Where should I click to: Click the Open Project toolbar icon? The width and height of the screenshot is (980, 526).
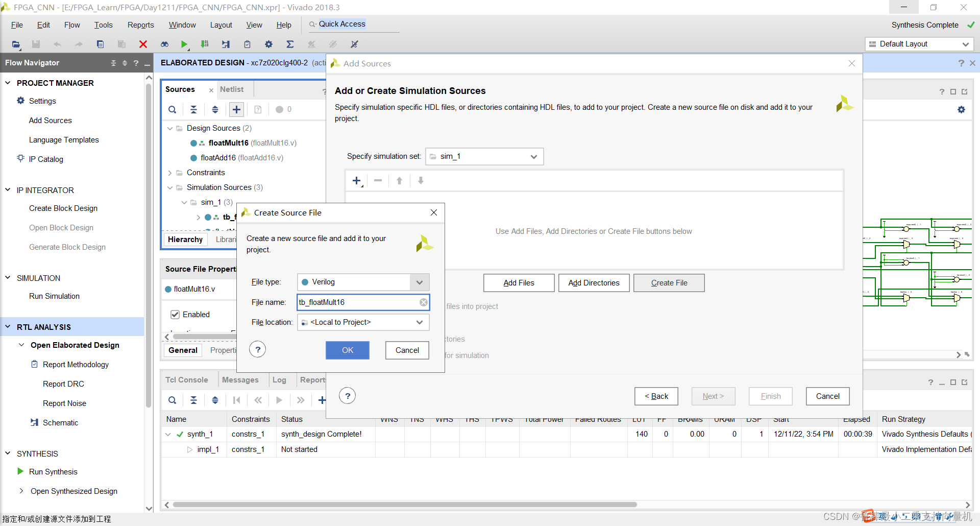point(16,44)
